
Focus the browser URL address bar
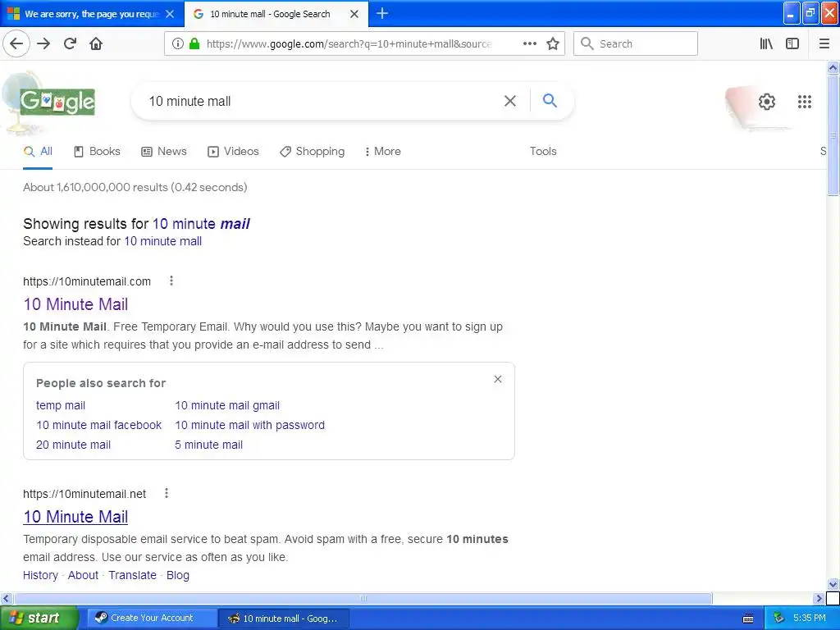point(348,44)
